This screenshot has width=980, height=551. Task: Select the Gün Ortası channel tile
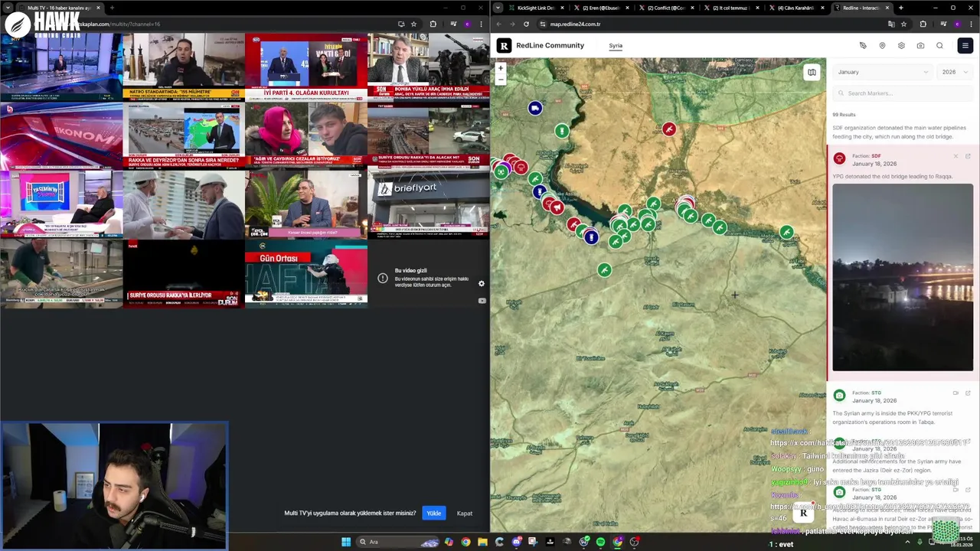[306, 274]
